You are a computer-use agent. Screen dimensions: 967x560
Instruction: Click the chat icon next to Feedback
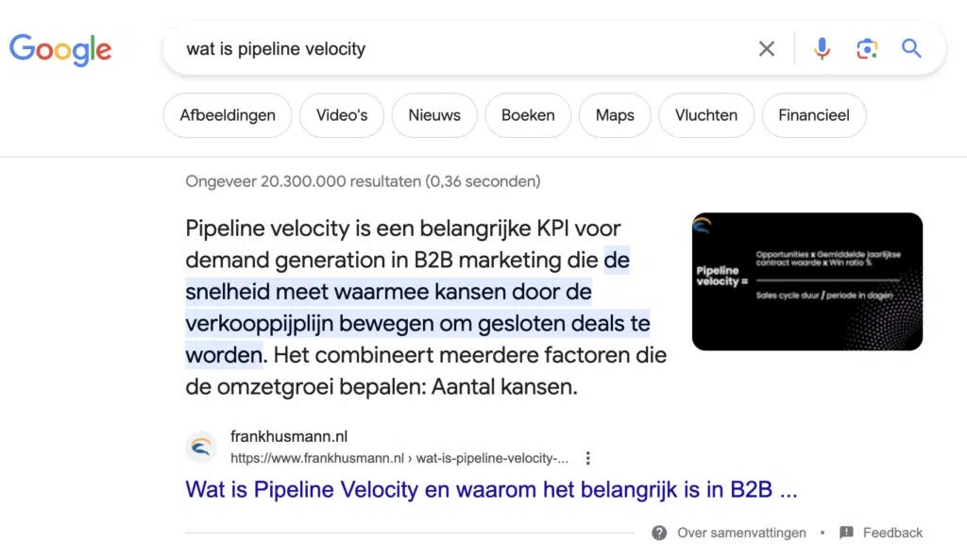(x=849, y=533)
